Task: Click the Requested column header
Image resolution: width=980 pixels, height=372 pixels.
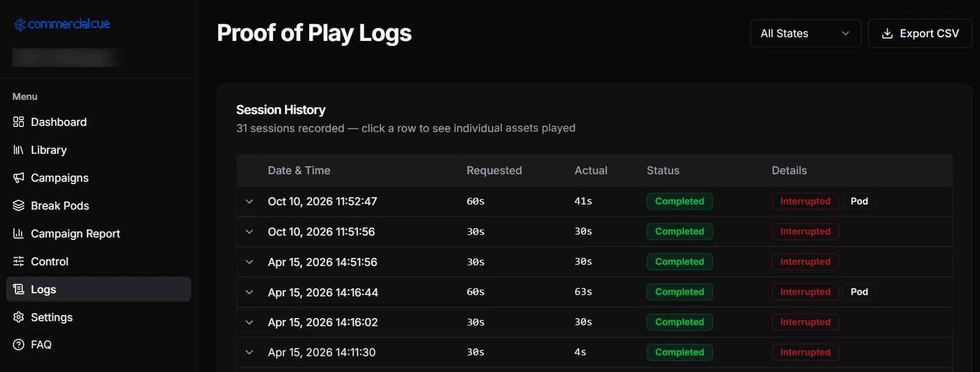Action: [x=494, y=170]
